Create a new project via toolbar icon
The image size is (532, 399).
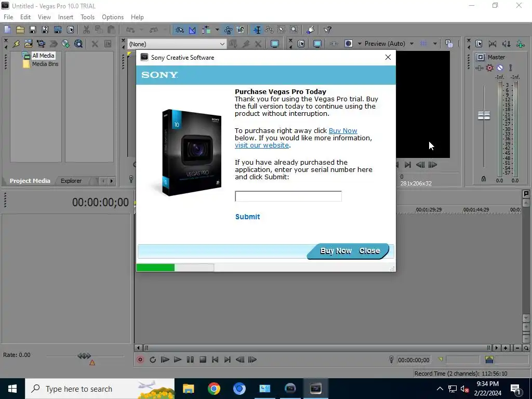pyautogui.click(x=7, y=30)
